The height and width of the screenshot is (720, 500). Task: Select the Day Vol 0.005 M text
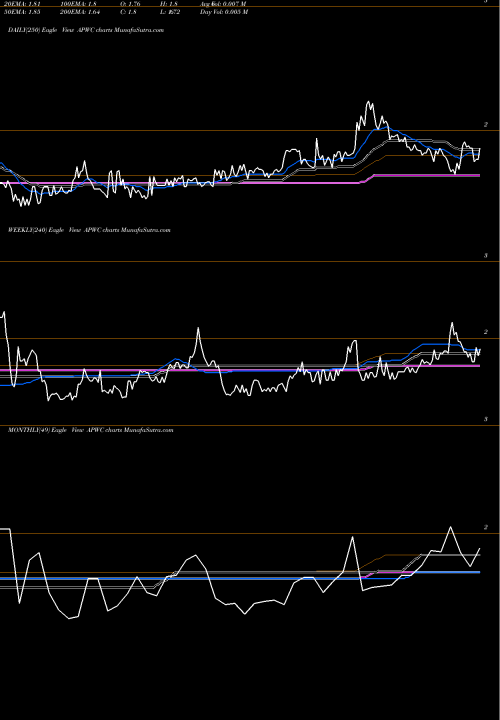[x=224, y=12]
